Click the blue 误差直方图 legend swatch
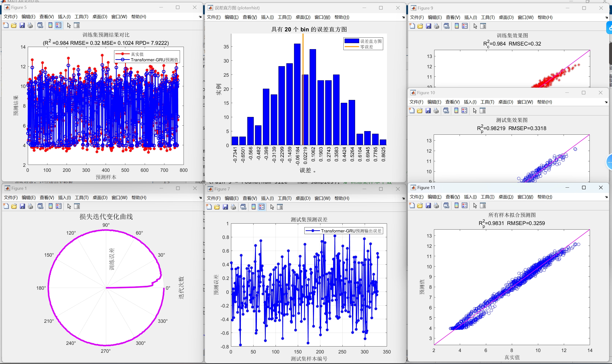The width and height of the screenshot is (612, 364). (x=352, y=41)
